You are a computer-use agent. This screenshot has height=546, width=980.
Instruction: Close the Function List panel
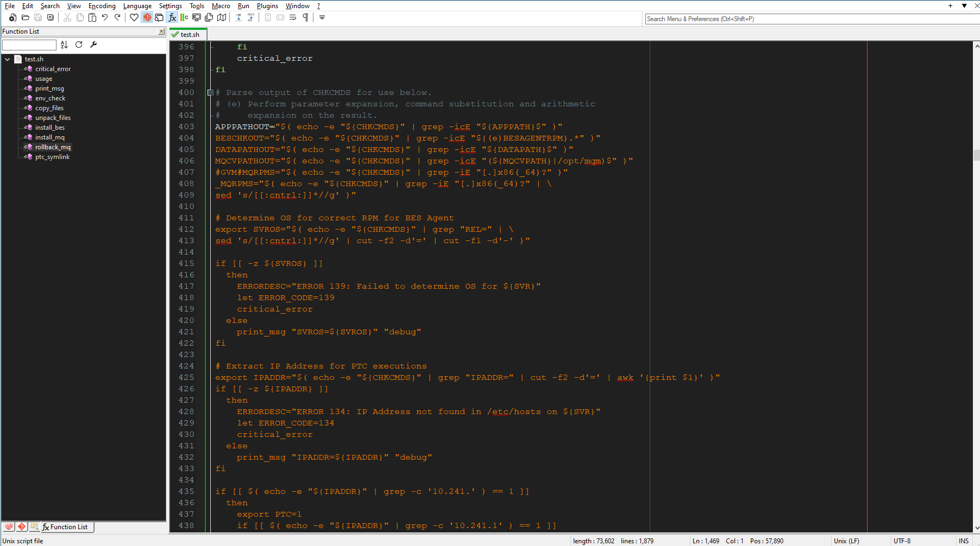coord(161,31)
